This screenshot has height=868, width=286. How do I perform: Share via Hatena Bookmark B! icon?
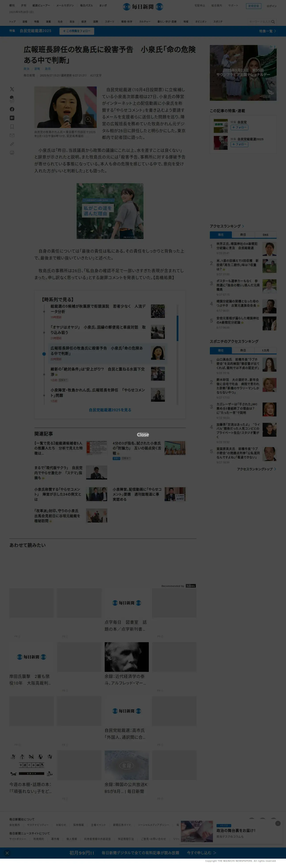click(12, 118)
